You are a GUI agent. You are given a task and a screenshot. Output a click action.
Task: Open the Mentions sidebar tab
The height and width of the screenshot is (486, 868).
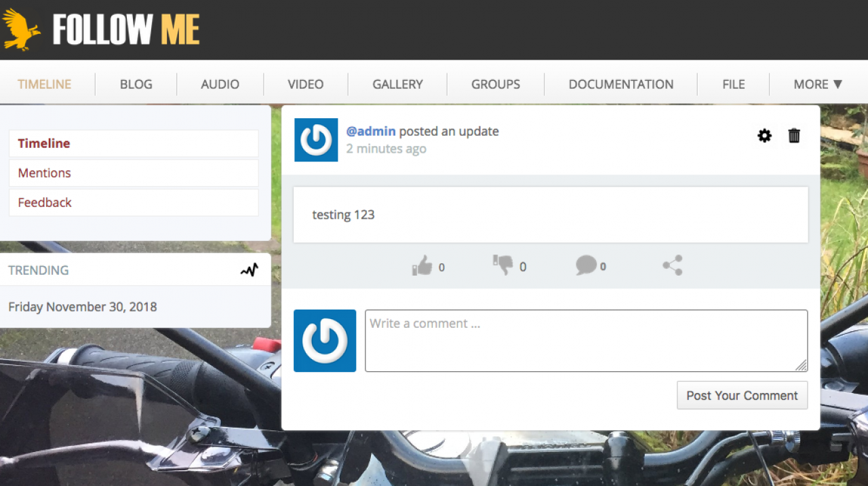point(45,173)
